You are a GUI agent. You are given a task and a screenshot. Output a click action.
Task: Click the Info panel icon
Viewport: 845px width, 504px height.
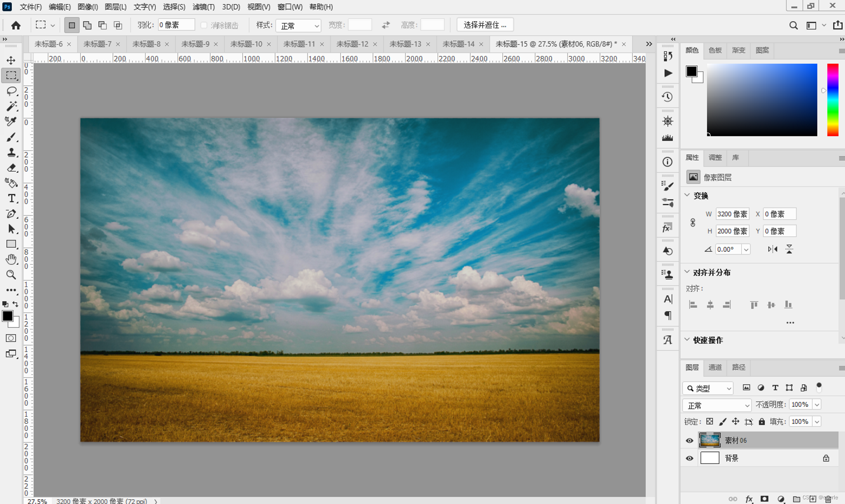(x=667, y=162)
